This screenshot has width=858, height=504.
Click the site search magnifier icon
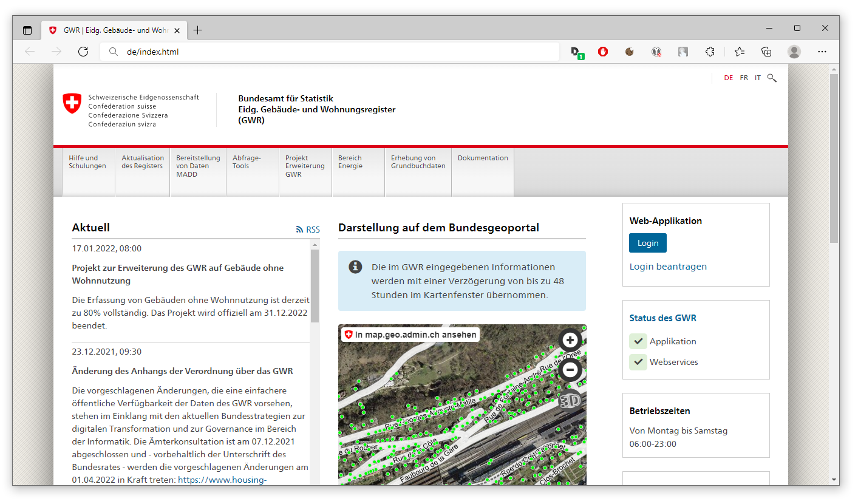tap(772, 78)
